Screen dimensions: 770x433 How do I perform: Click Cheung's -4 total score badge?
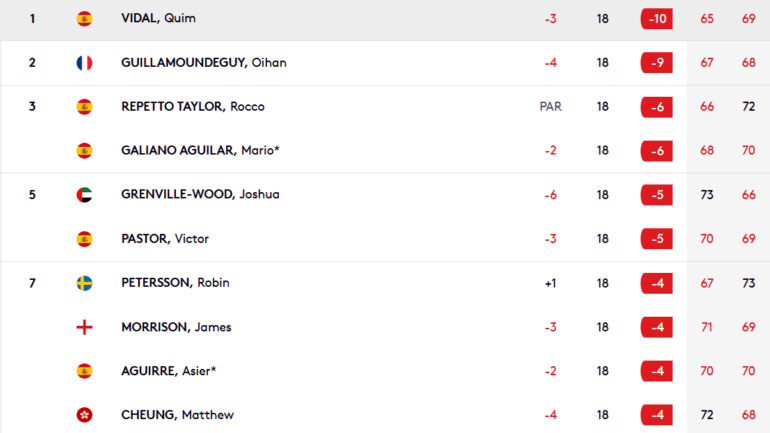point(657,415)
